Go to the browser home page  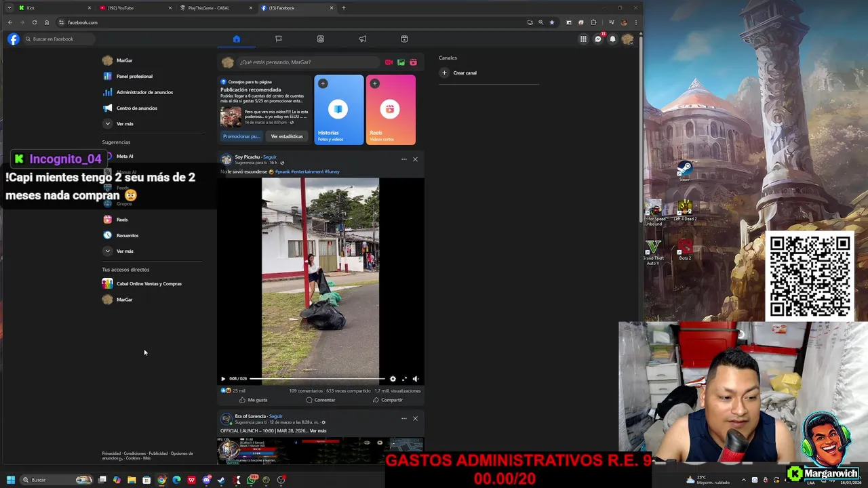point(47,22)
